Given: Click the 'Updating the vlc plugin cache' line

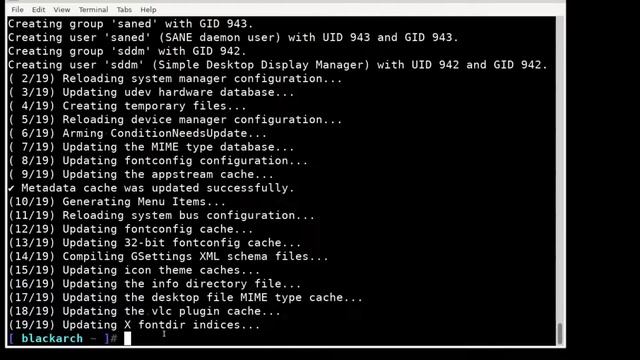Looking at the screenshot, I should (144, 311).
